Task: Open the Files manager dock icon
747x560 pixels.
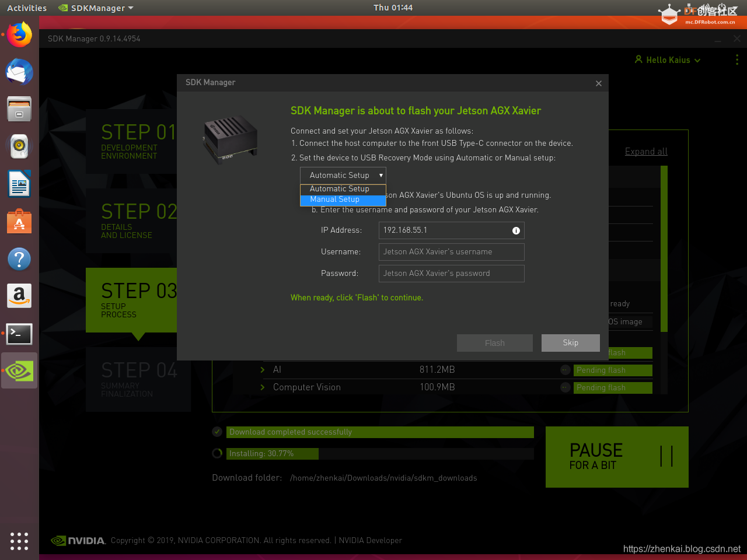Action: pos(19,109)
